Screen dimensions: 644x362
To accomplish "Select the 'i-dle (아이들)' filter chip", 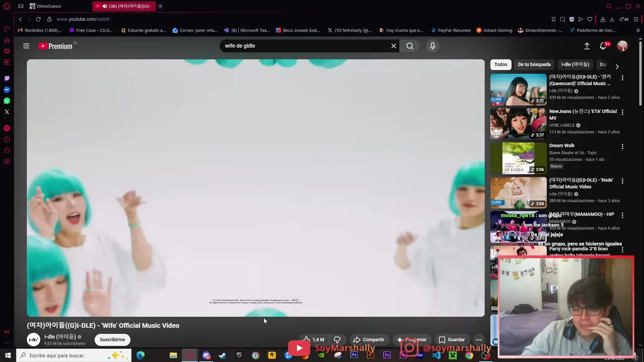I will coord(575,64).
